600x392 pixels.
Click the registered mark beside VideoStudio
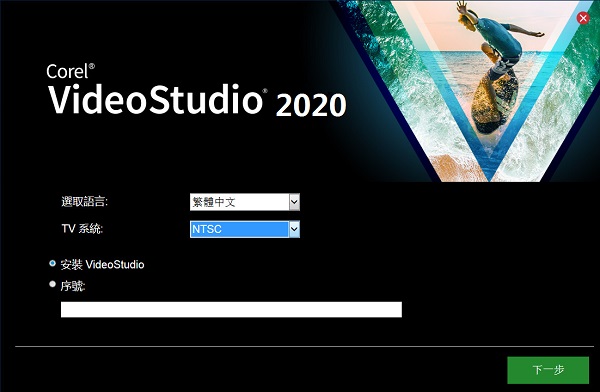(x=265, y=91)
